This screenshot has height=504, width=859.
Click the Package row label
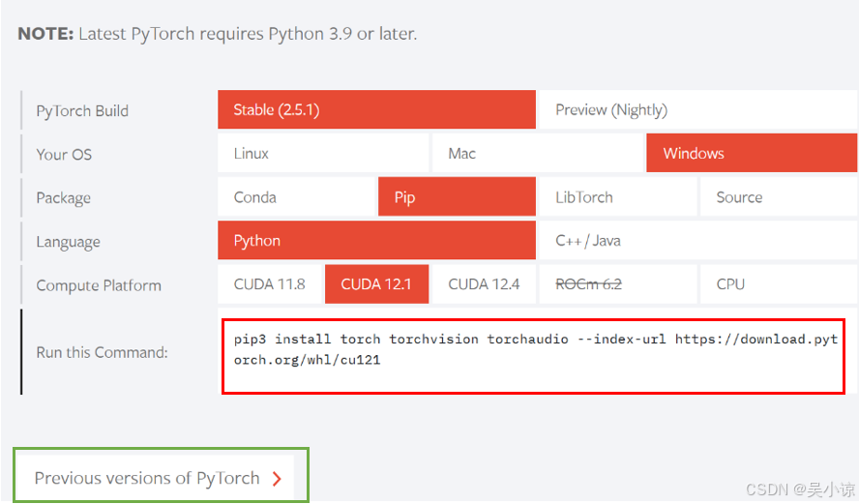coord(64,197)
